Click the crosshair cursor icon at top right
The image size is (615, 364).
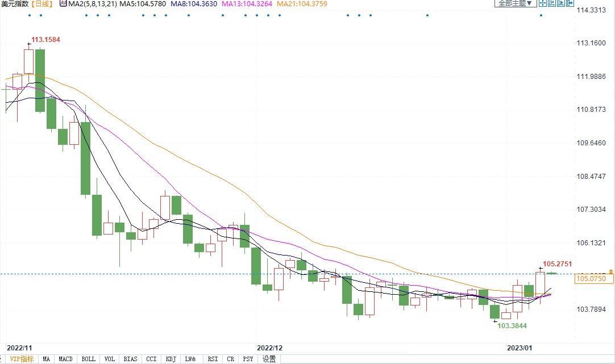(543, 3)
